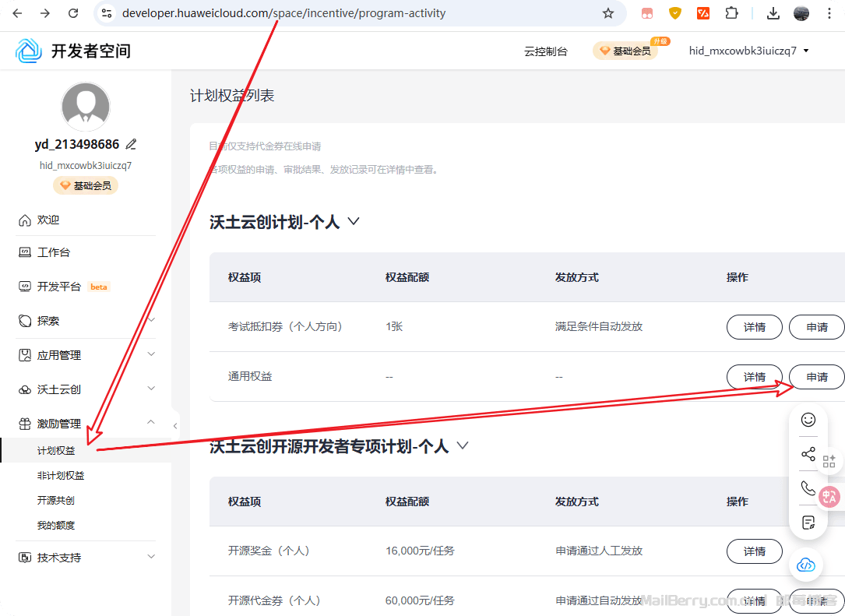This screenshot has width=845, height=616.
Task: Open the 云控制台 link in header
Action: 546,51
